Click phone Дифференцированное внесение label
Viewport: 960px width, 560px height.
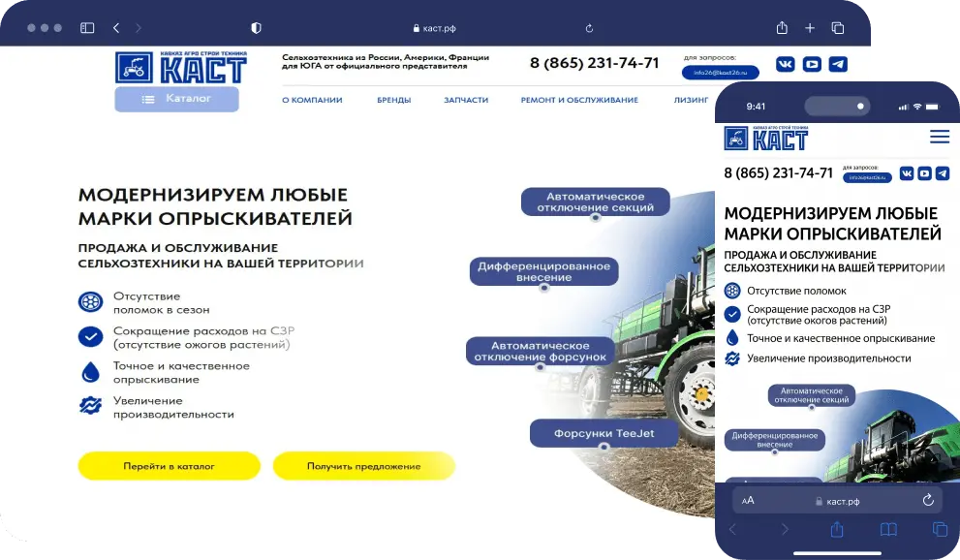tap(774, 440)
